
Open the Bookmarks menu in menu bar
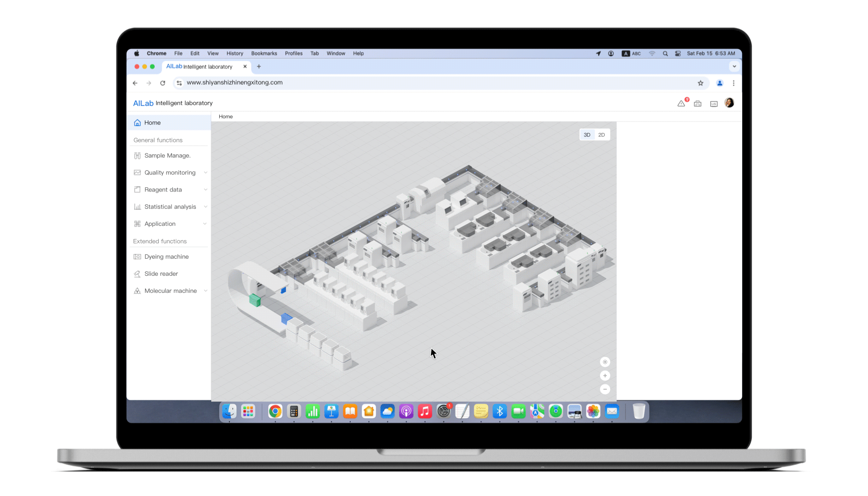click(x=264, y=53)
